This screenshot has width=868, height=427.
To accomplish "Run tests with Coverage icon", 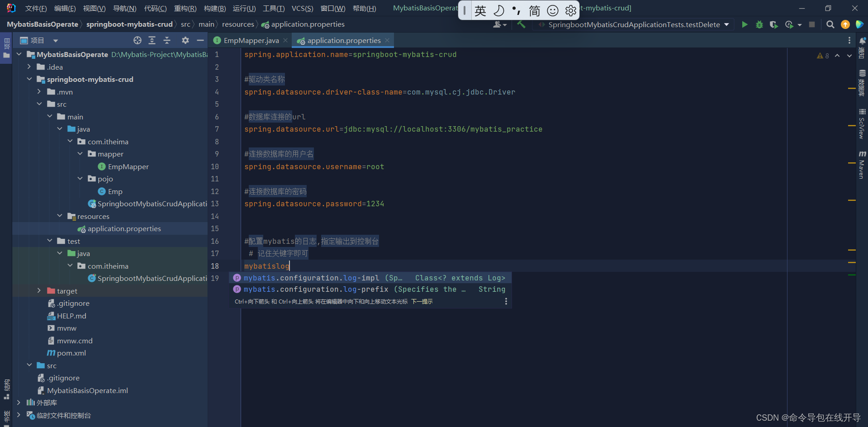I will (x=773, y=25).
